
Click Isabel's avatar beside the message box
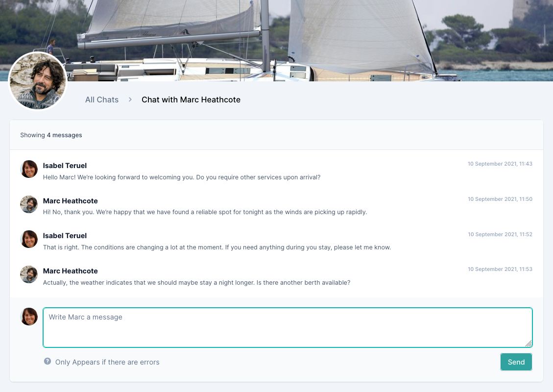(x=29, y=317)
